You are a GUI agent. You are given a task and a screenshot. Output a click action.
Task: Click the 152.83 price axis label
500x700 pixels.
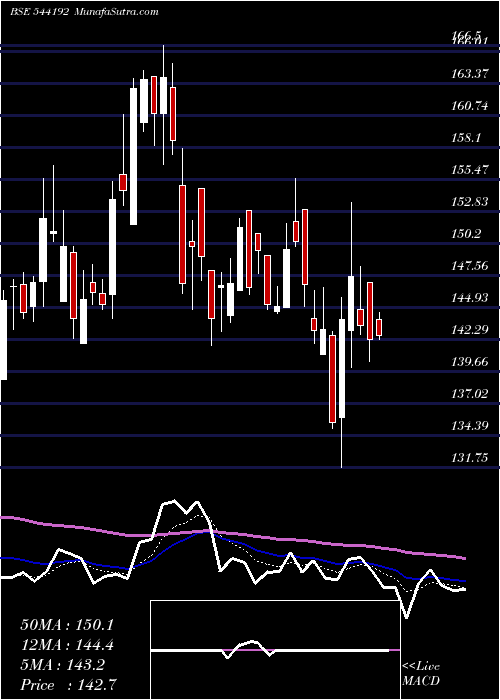click(470, 202)
